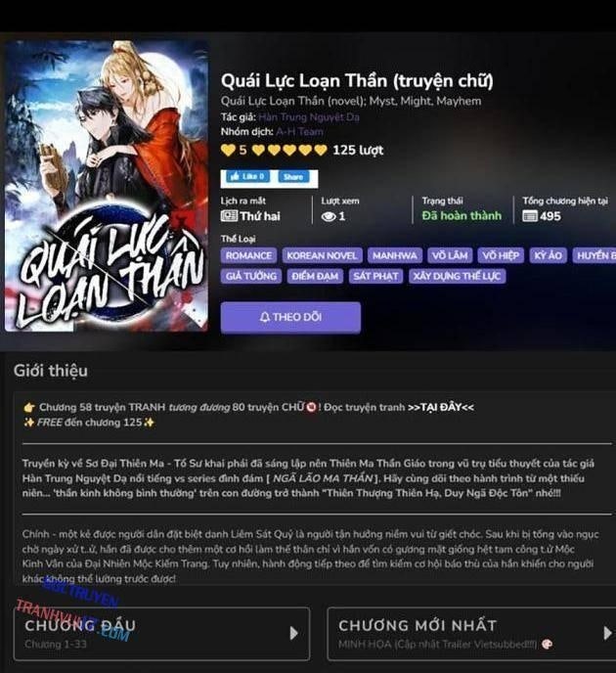Click the eye views icon

click(x=329, y=216)
